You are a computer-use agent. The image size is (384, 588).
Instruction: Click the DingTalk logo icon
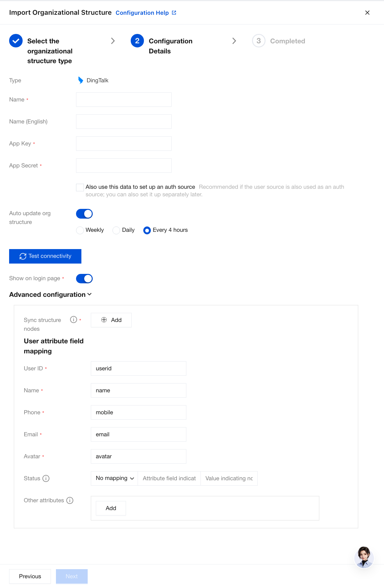tap(80, 80)
